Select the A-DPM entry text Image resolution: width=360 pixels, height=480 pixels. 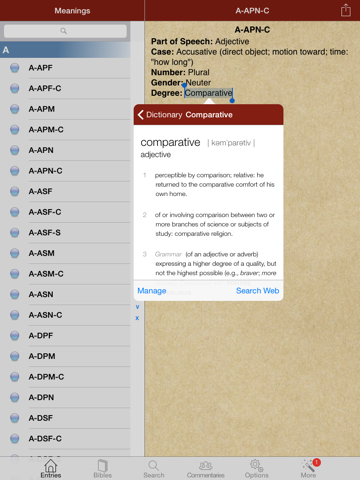coord(42,356)
